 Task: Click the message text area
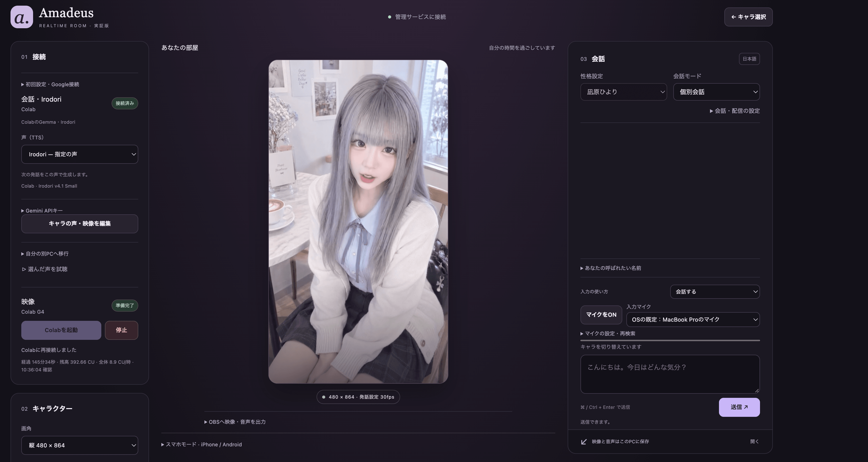click(670, 374)
